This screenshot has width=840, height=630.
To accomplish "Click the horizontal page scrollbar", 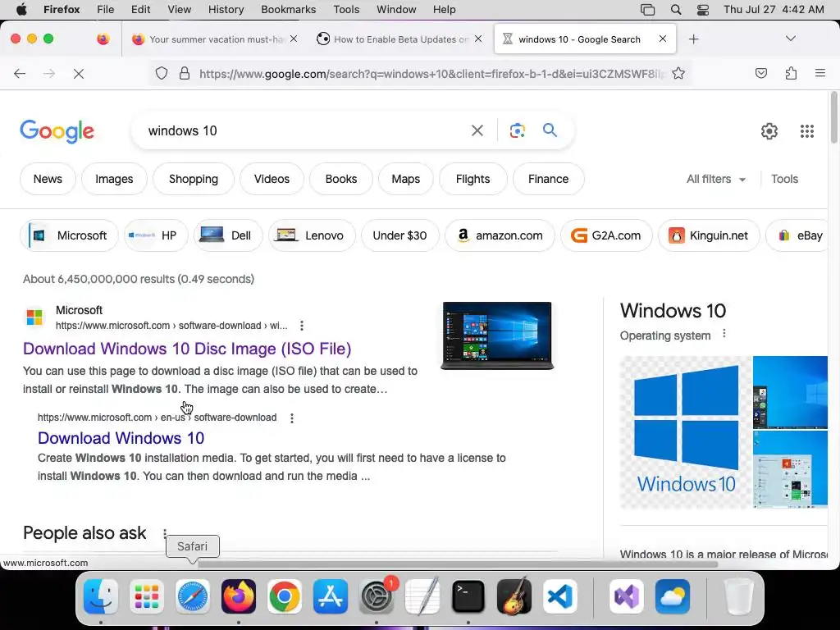I will tap(457, 564).
